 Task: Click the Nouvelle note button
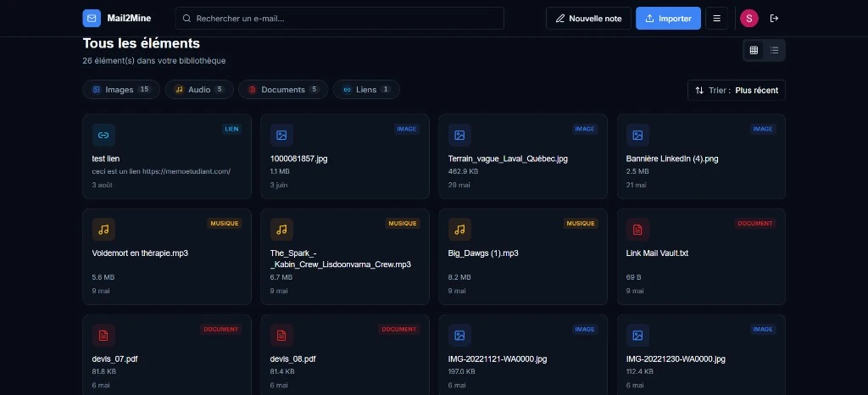[588, 19]
